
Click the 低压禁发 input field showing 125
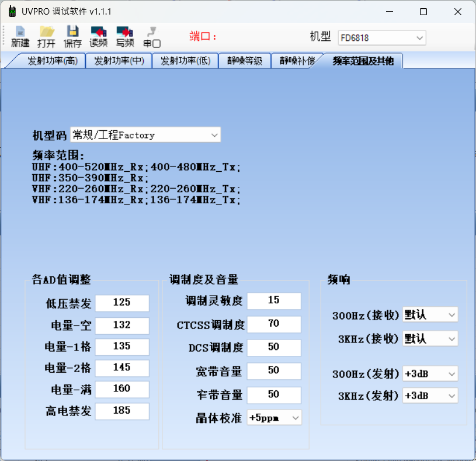click(x=122, y=303)
